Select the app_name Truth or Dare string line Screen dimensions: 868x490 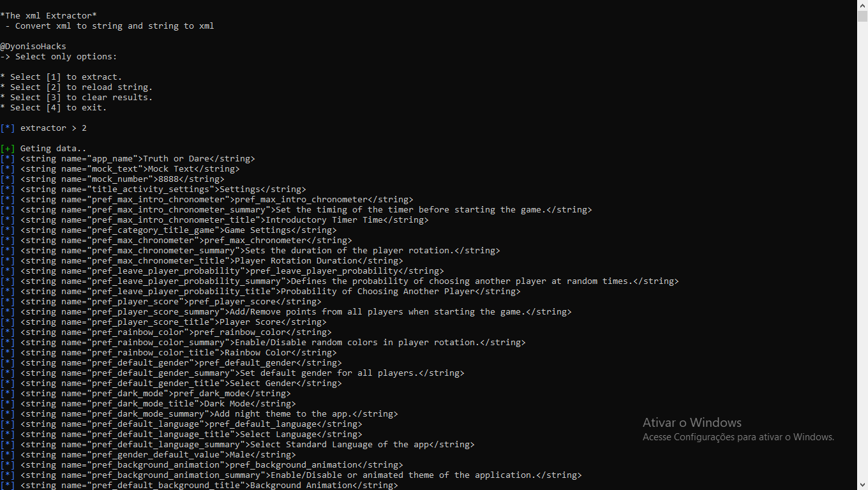point(128,158)
